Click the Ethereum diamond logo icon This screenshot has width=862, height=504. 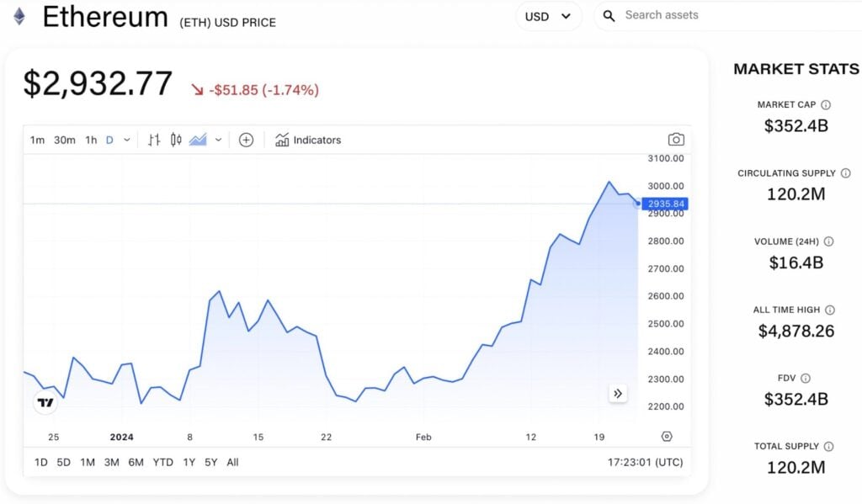coord(19,17)
